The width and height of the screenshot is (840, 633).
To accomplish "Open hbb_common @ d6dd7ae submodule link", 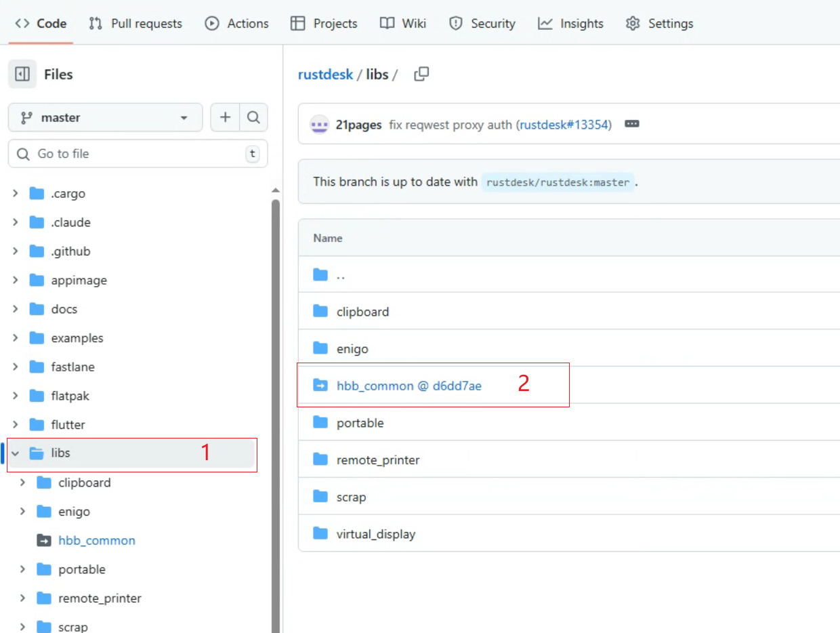I will (408, 386).
